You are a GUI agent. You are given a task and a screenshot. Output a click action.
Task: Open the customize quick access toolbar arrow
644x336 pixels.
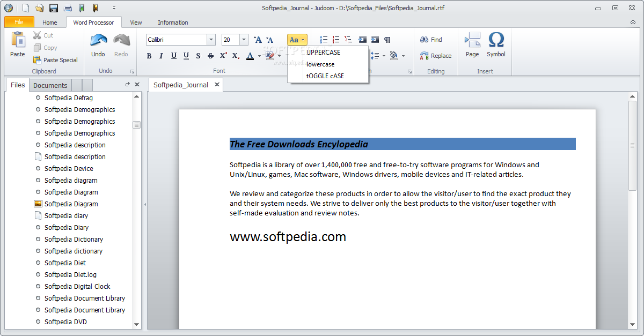(114, 8)
